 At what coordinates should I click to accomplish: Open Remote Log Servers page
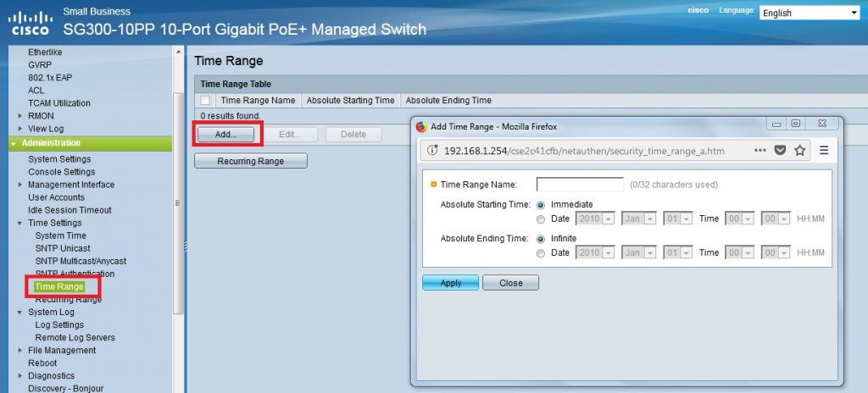pyautogui.click(x=75, y=338)
